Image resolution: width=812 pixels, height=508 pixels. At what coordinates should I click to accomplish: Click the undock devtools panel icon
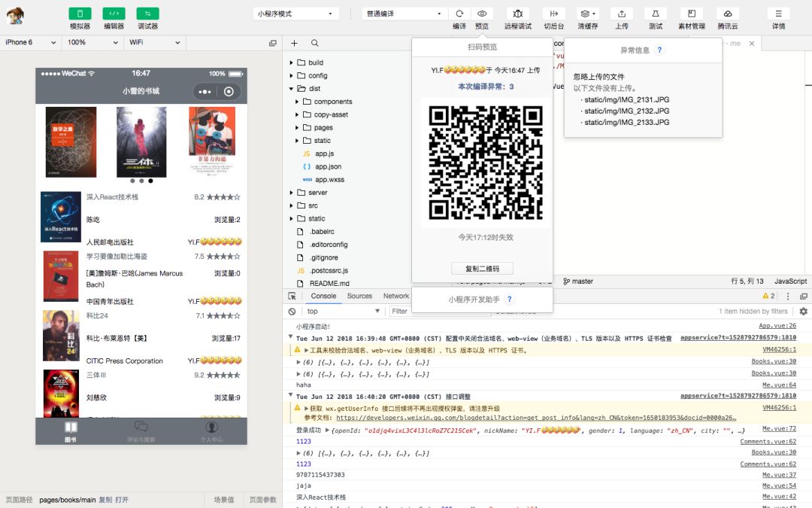pos(804,296)
